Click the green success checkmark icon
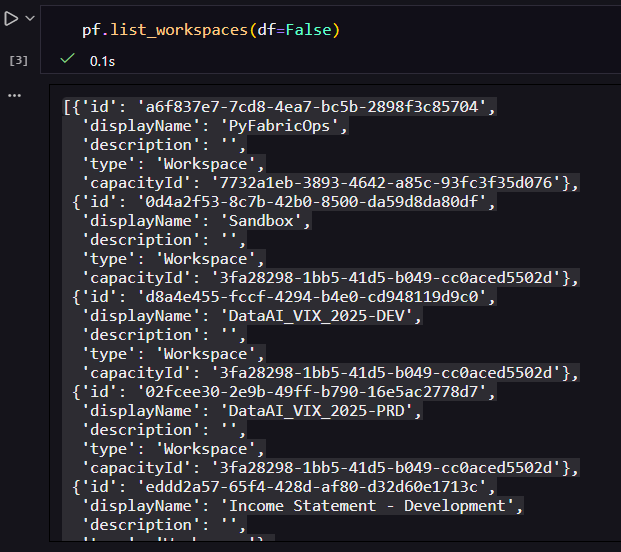Viewport: 621px width, 552px height. click(x=67, y=60)
